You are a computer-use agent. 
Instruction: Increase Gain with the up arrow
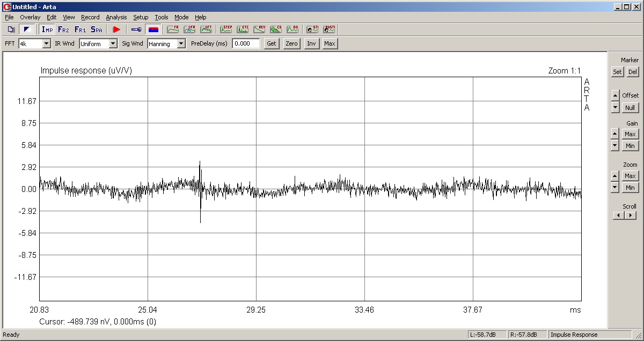coord(615,134)
